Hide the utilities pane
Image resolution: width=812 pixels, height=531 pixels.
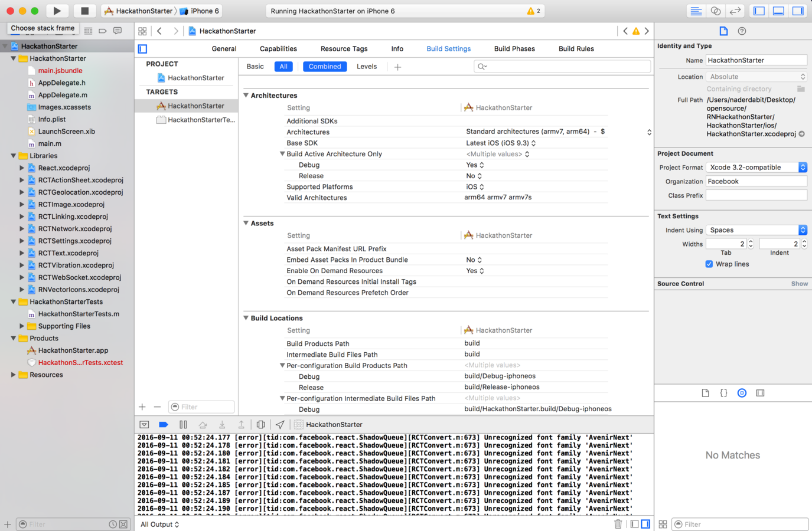798,11
